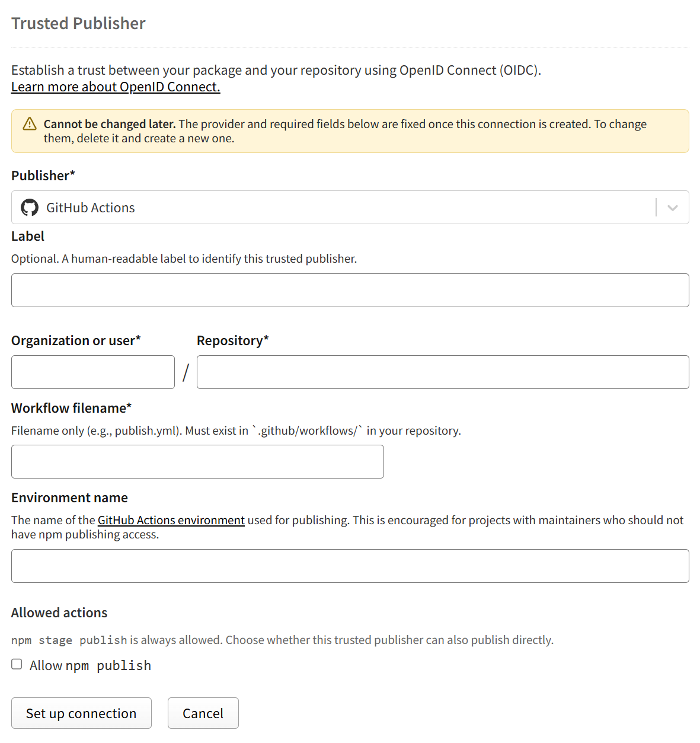
Task: Open the Learn more about OpenID Connect link
Action: (116, 87)
